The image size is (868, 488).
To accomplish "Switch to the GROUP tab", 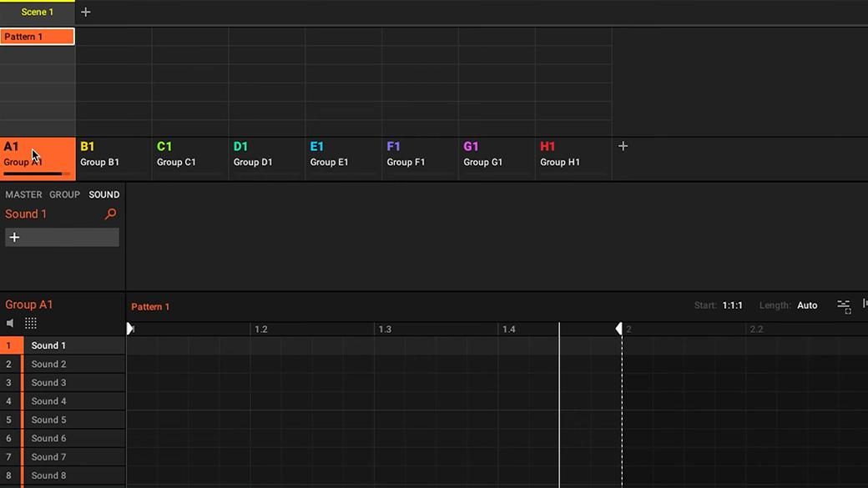I will (65, 194).
